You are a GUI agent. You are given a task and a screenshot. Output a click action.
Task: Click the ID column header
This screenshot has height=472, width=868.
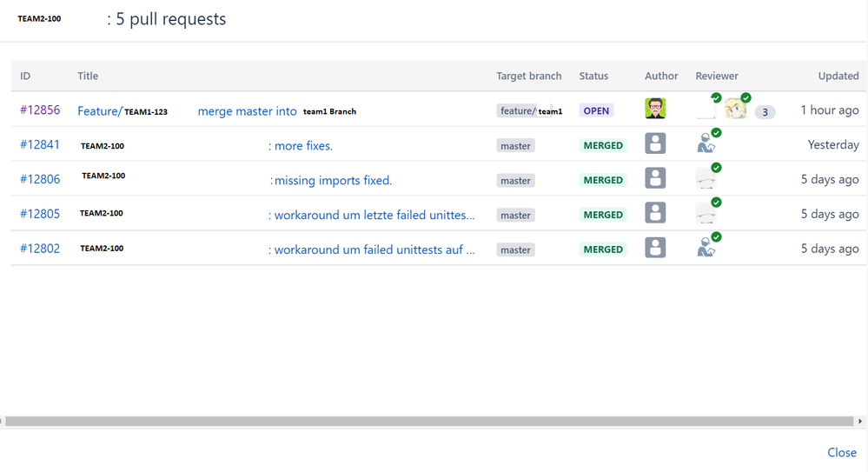tap(25, 76)
